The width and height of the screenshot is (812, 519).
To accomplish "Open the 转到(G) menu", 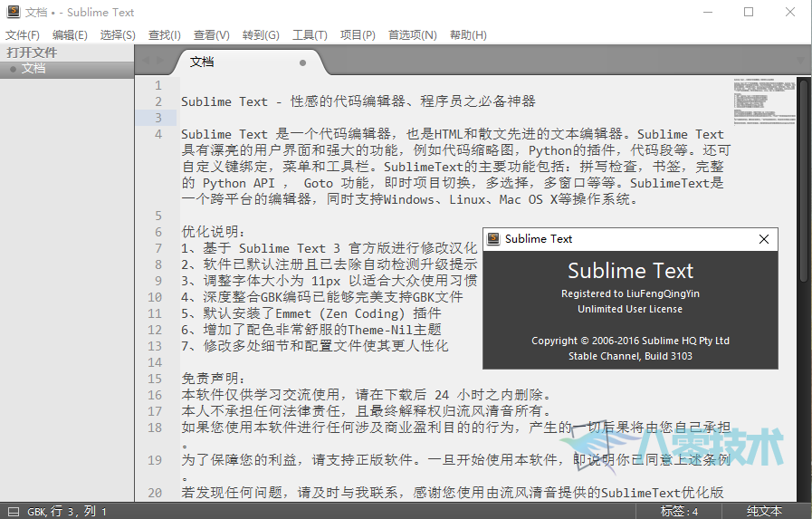I will click(261, 35).
